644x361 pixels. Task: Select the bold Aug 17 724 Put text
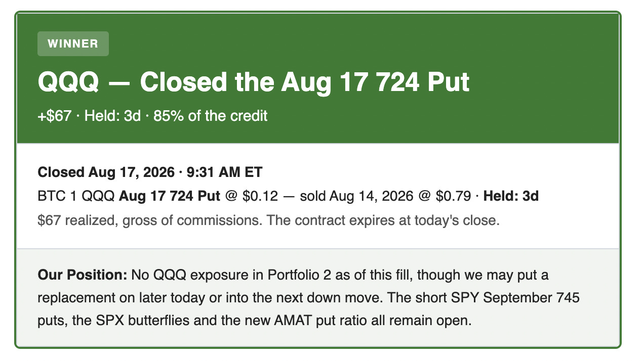[170, 196]
